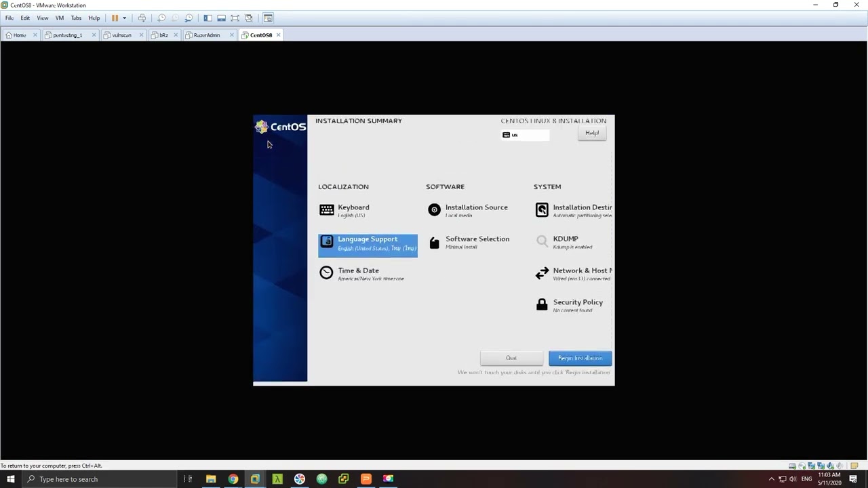Show hidden system tray icons
868x488 pixels.
click(x=771, y=479)
